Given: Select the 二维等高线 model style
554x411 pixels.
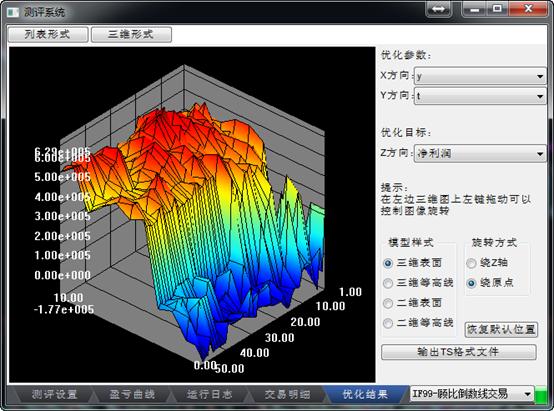Looking at the screenshot, I should coord(388,323).
